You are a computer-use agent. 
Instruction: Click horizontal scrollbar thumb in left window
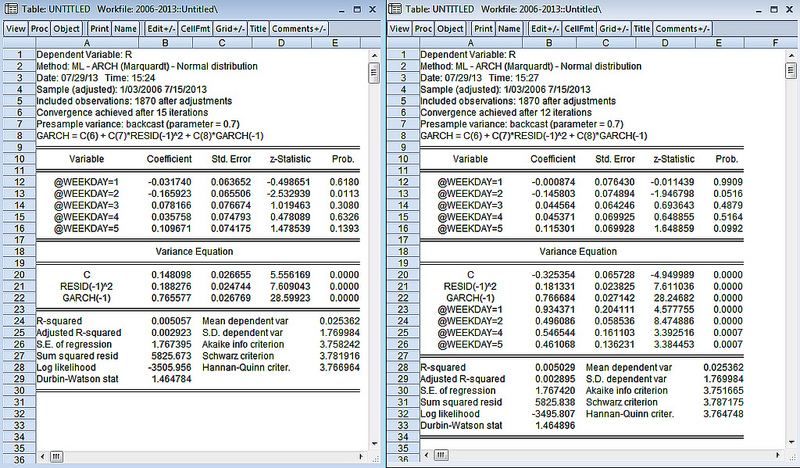pos(57,456)
